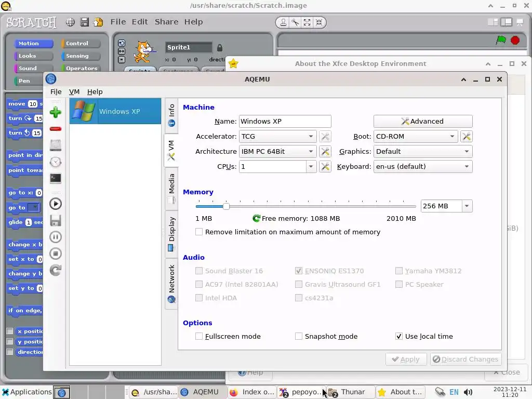
Task: Select Scratch scissors delete tool icon
Action: (295, 22)
